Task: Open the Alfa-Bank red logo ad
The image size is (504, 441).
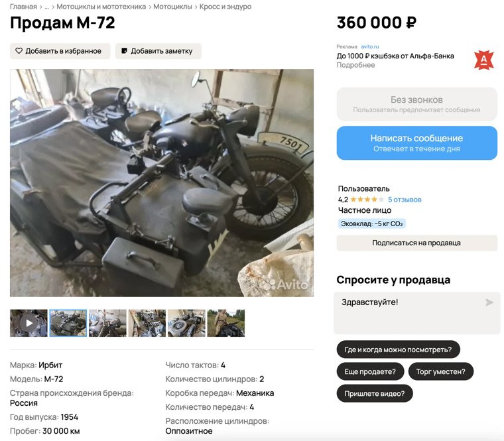Action: pos(483,60)
